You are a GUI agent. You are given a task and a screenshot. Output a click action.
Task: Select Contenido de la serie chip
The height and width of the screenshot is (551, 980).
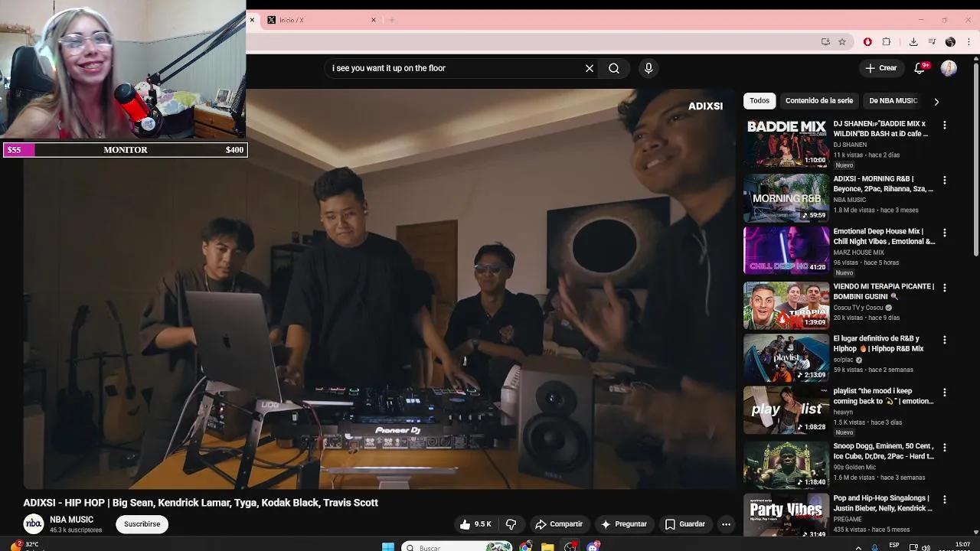click(x=819, y=101)
